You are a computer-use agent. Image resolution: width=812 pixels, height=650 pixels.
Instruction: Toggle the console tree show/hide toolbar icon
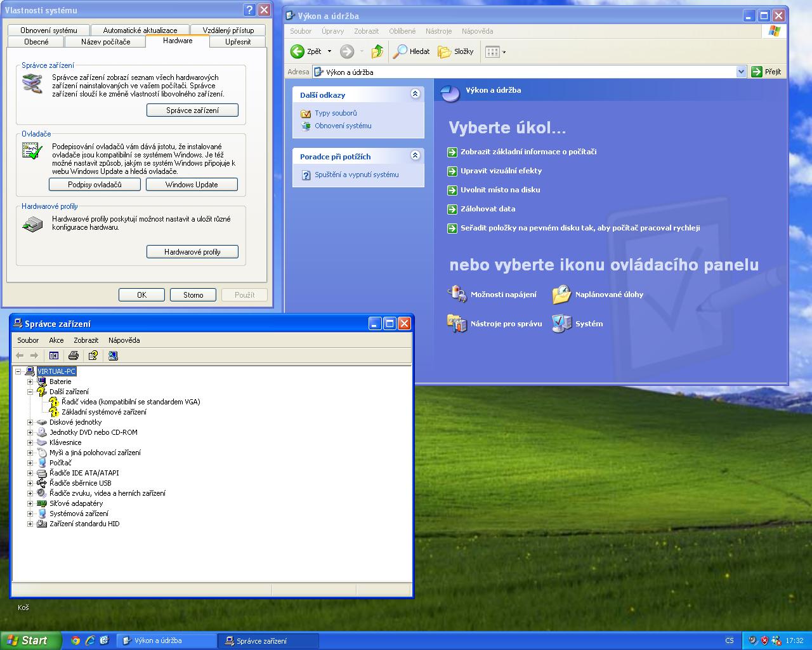(x=54, y=355)
